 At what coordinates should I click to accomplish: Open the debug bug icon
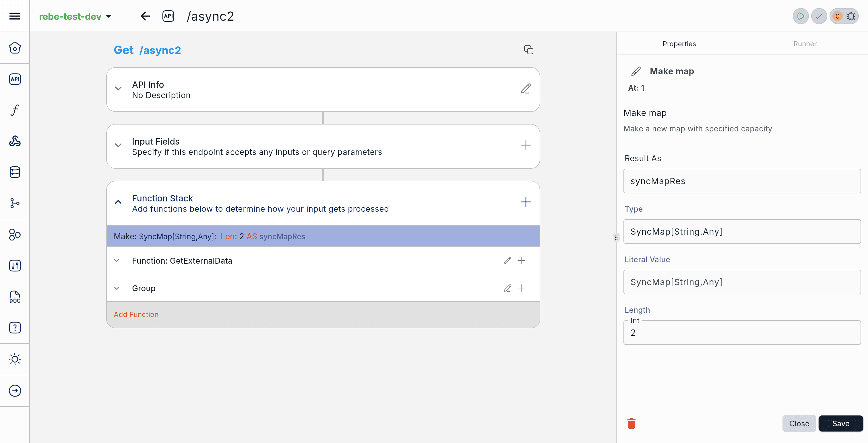pyautogui.click(x=851, y=16)
